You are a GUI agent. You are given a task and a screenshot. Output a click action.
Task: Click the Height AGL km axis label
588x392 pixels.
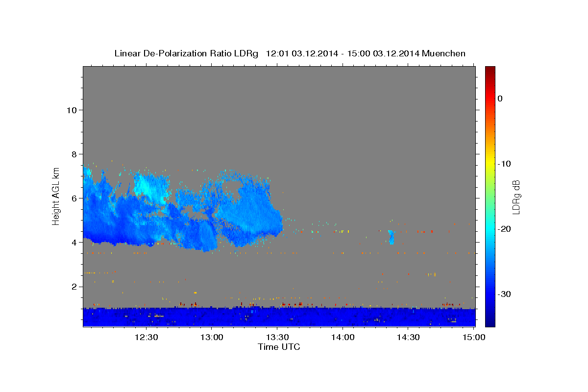point(56,196)
